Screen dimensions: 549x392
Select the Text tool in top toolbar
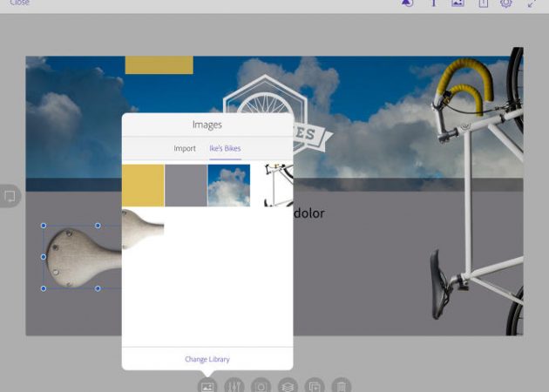click(x=433, y=3)
